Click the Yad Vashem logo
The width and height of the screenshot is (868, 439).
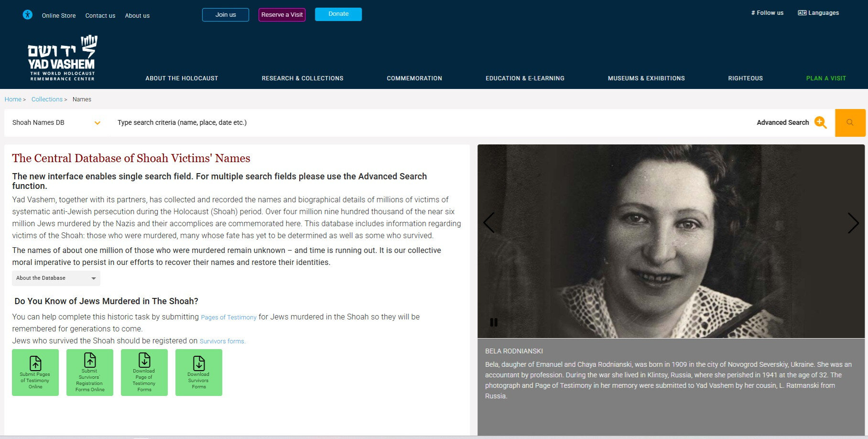[62, 58]
